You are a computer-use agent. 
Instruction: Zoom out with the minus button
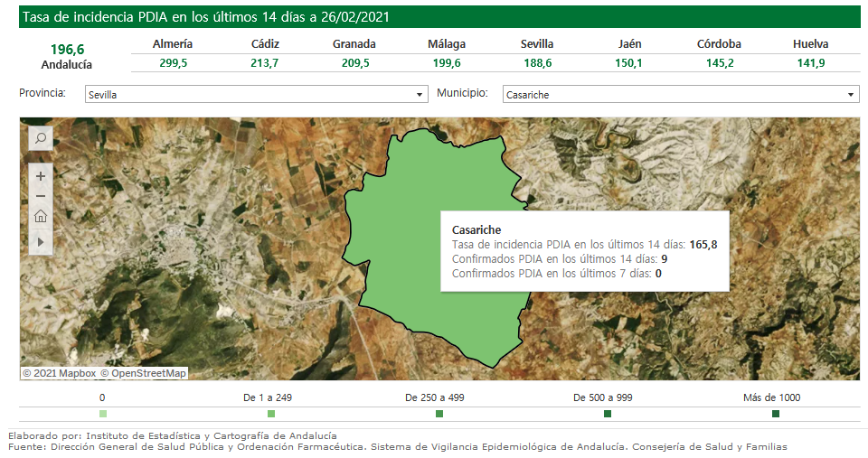41,196
